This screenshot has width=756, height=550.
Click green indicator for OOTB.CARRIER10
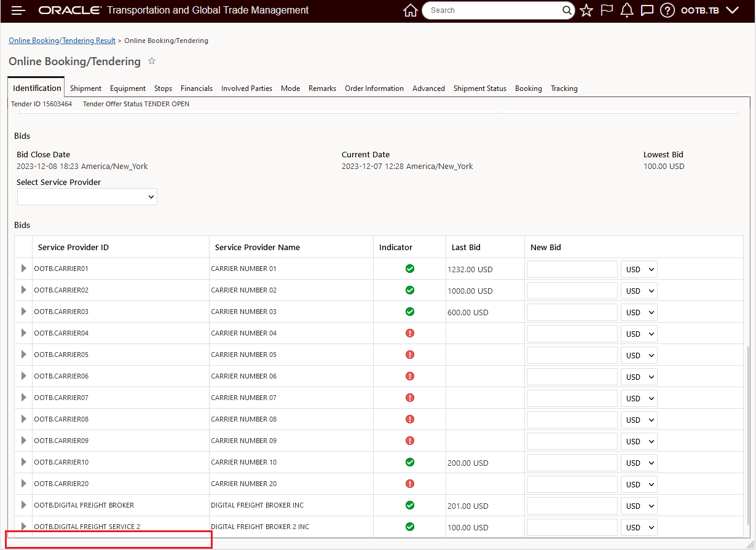410,462
